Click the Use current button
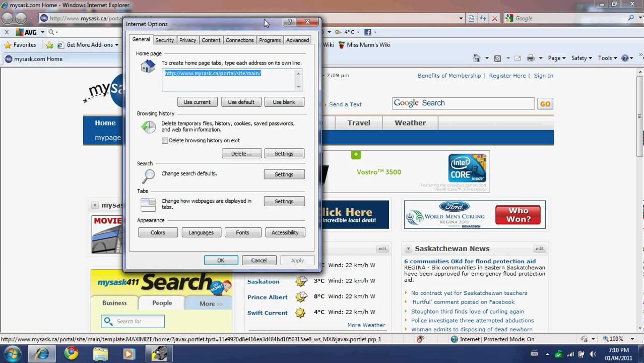644x363 pixels. click(x=197, y=102)
